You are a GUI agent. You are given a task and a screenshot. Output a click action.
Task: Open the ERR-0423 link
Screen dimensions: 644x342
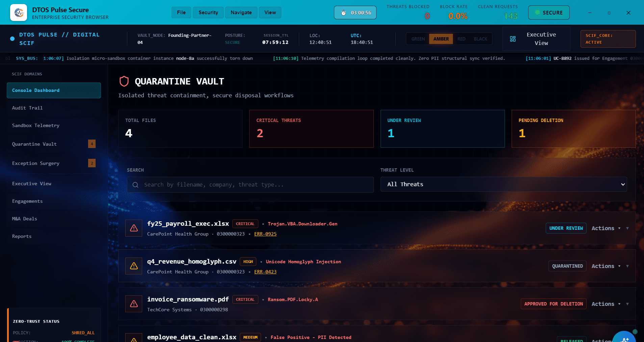click(x=265, y=272)
